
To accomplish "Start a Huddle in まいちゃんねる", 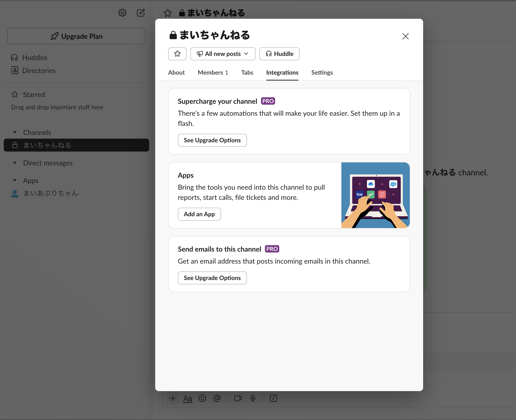I will (x=279, y=54).
